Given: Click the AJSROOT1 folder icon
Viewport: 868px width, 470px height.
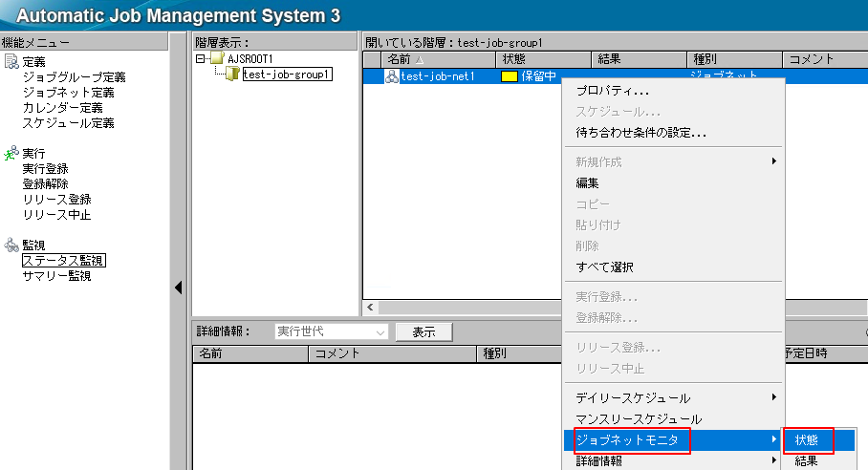Looking at the screenshot, I should pos(218,58).
